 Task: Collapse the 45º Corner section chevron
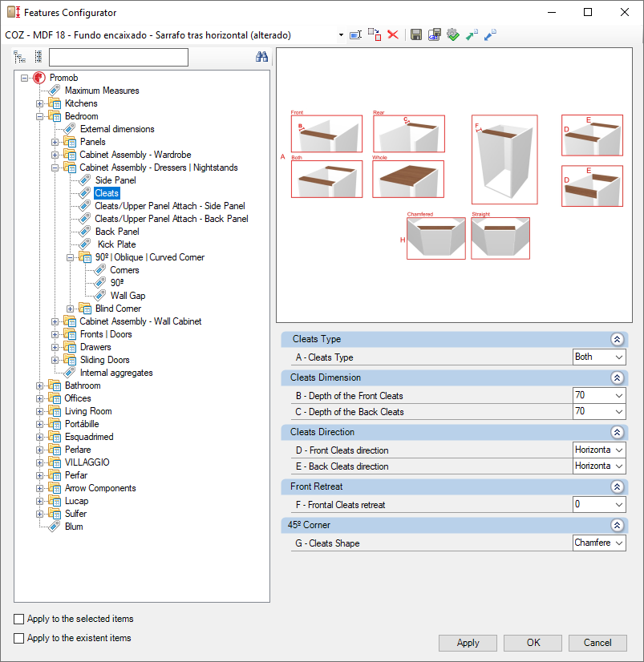(617, 525)
